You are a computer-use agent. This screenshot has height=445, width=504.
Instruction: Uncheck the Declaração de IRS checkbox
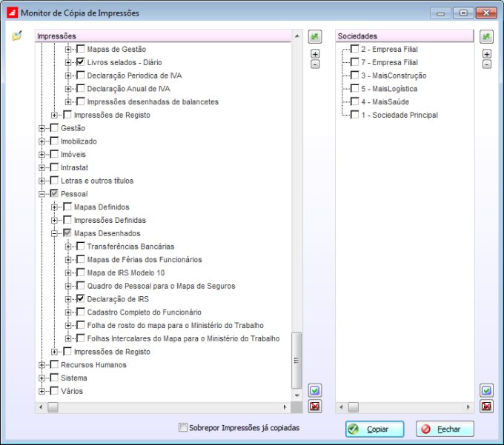pos(81,298)
